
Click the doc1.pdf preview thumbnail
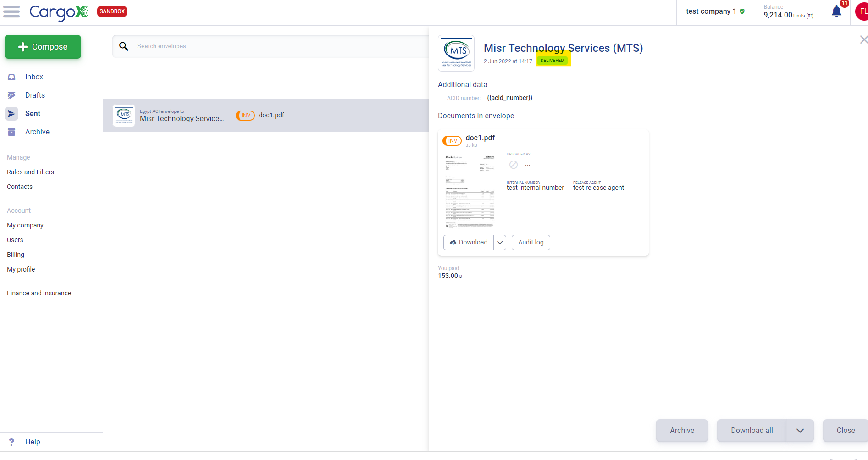[x=470, y=191]
